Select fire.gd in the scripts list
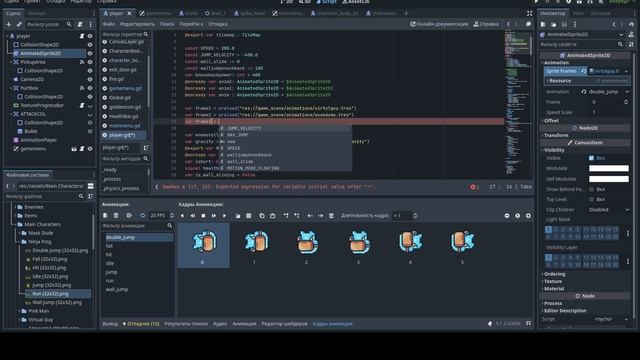The image size is (640, 360). pos(116,79)
